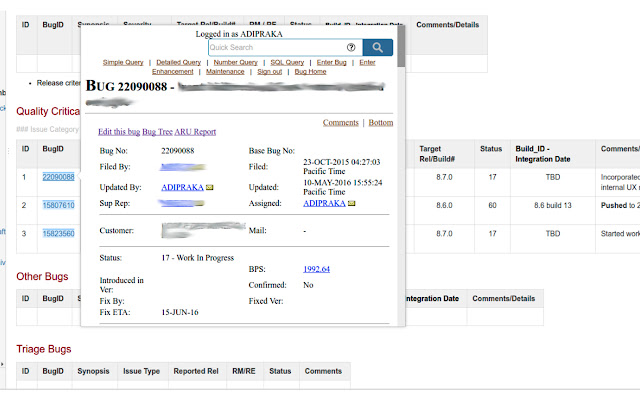
Task: Click the Comments header in Triage Bugs
Action: click(323, 371)
